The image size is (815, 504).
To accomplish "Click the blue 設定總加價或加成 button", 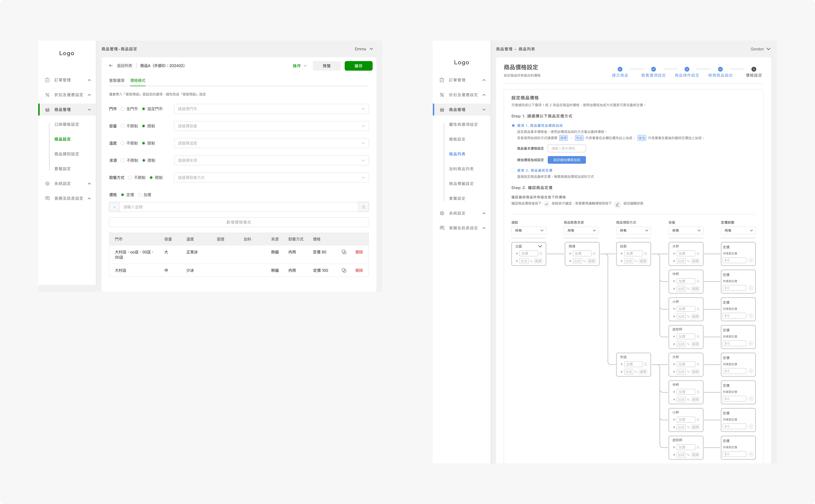I will click(567, 160).
